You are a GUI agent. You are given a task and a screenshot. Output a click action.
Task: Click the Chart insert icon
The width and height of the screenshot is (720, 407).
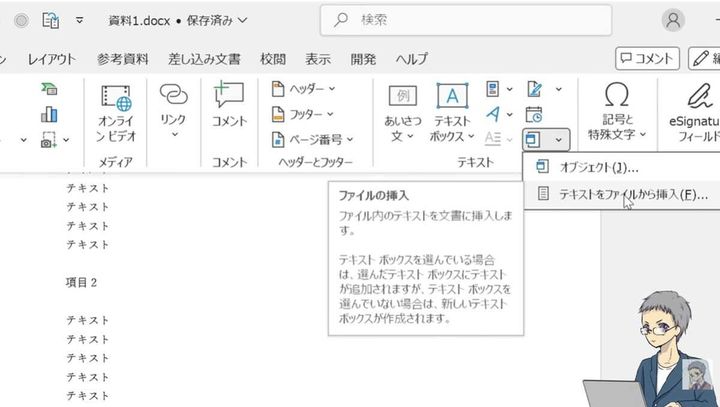click(49, 114)
